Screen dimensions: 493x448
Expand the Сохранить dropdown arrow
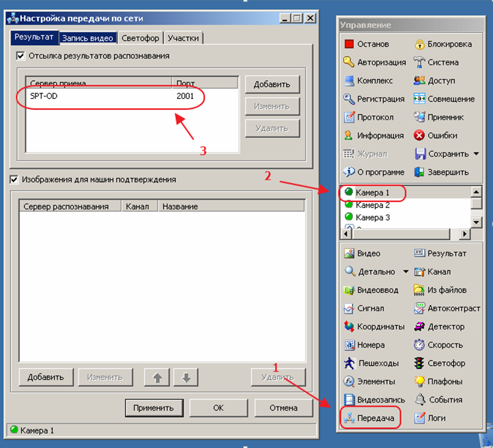[x=476, y=154]
